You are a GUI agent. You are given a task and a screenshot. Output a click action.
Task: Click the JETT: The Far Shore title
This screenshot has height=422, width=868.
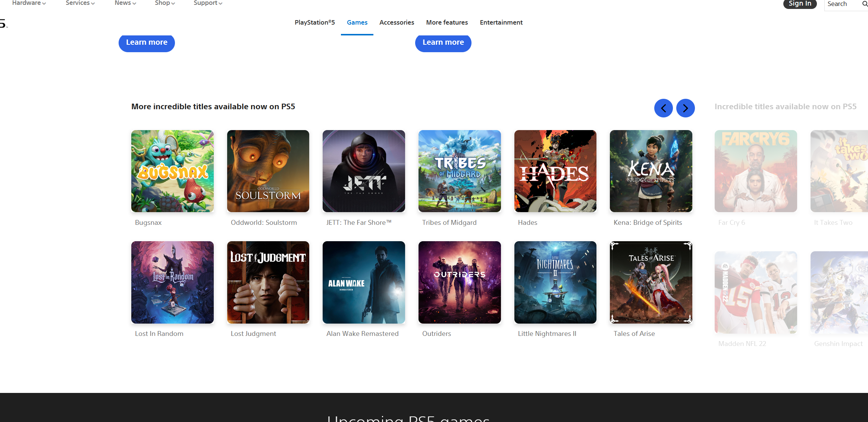tap(359, 223)
